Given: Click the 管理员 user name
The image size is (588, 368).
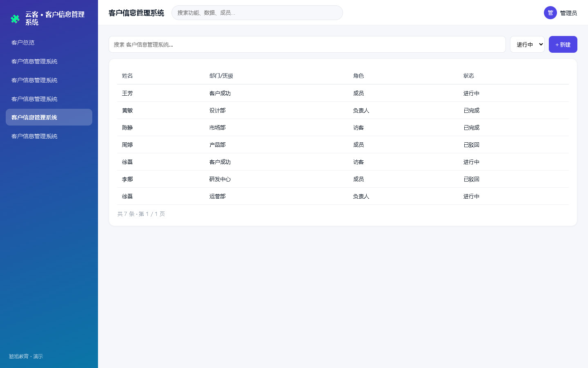Looking at the screenshot, I should pyautogui.click(x=568, y=13).
